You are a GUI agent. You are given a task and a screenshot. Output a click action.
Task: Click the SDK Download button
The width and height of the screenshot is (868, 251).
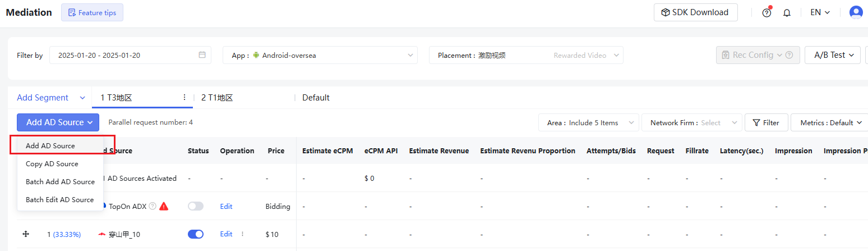click(x=695, y=12)
